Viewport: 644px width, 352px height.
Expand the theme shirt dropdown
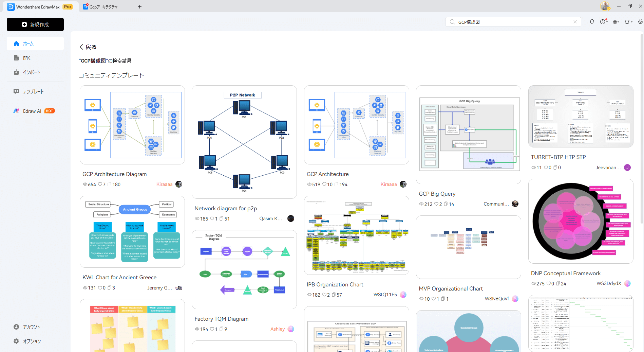pyautogui.click(x=628, y=22)
